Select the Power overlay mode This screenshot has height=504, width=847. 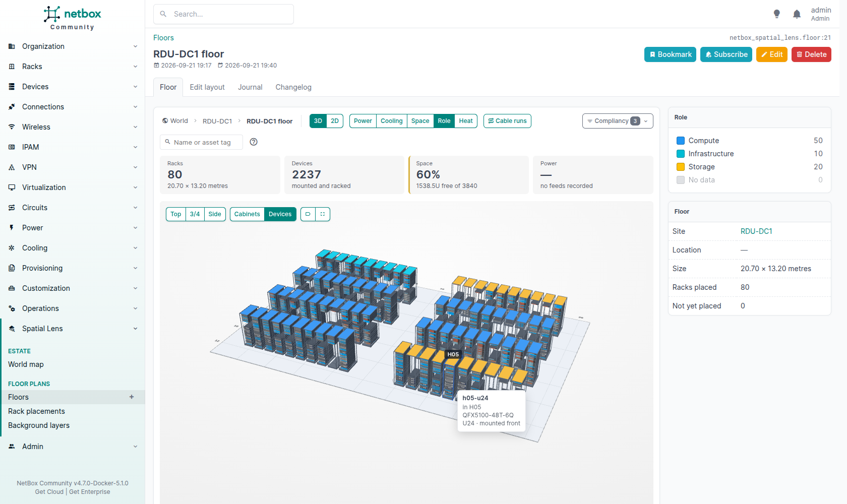363,121
